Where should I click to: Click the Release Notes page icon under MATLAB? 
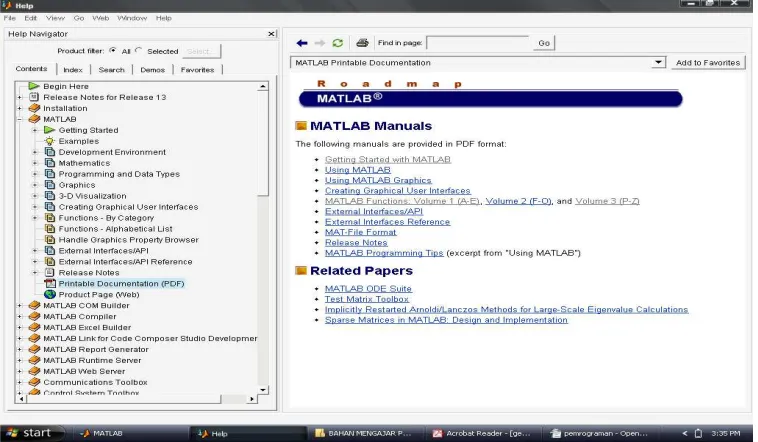click(49, 272)
